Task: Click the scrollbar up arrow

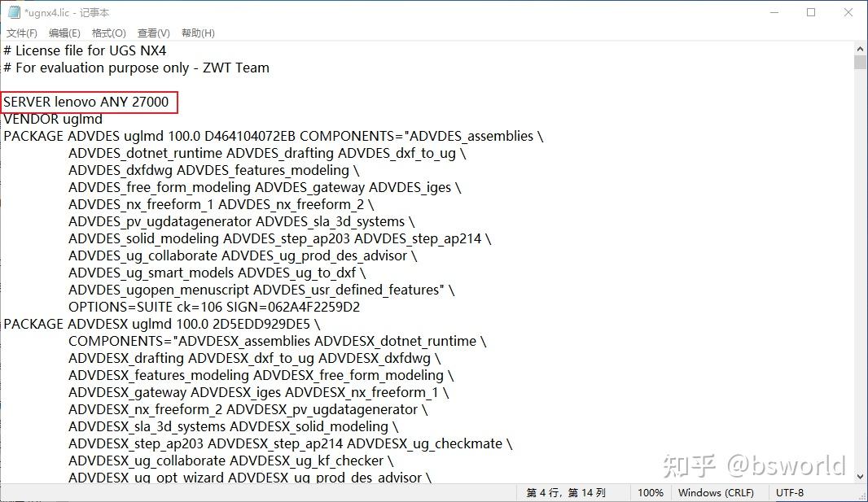Action: tap(859, 48)
